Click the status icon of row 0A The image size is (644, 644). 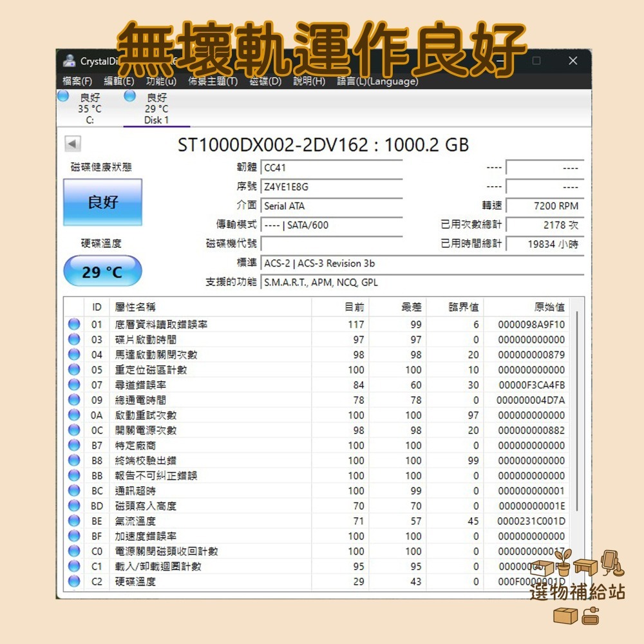[74, 415]
